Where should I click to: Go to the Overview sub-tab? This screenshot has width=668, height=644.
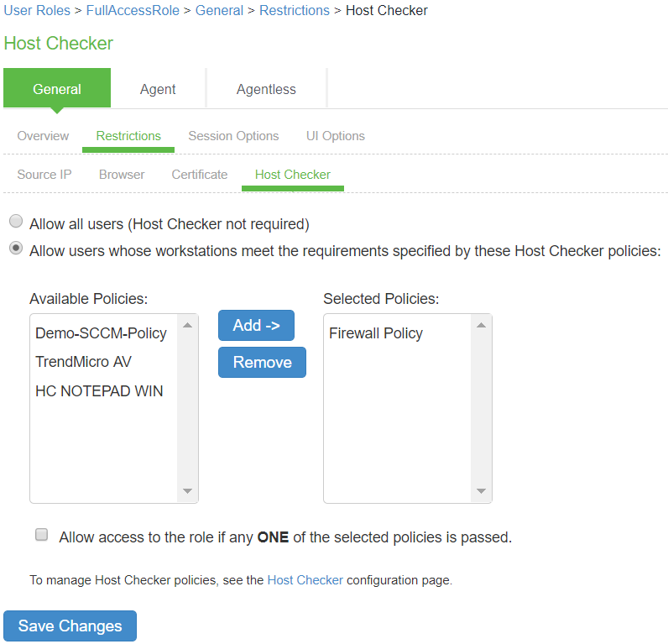43,136
